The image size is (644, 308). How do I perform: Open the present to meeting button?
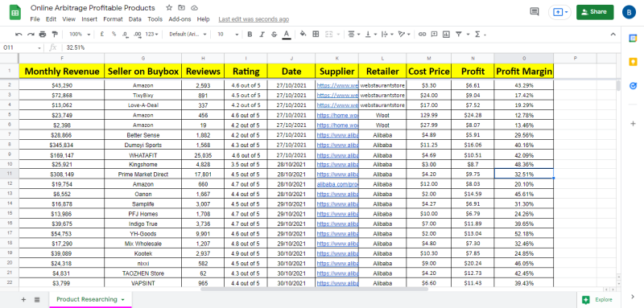[559, 12]
